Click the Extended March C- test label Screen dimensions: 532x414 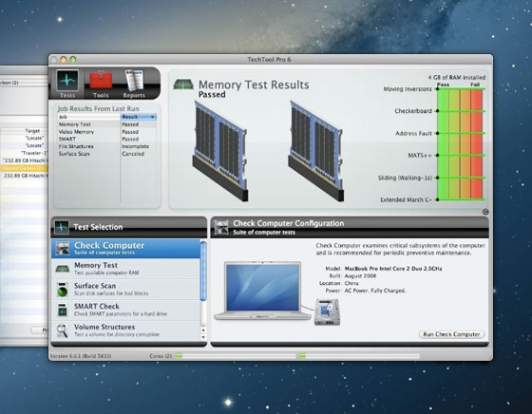(407, 199)
